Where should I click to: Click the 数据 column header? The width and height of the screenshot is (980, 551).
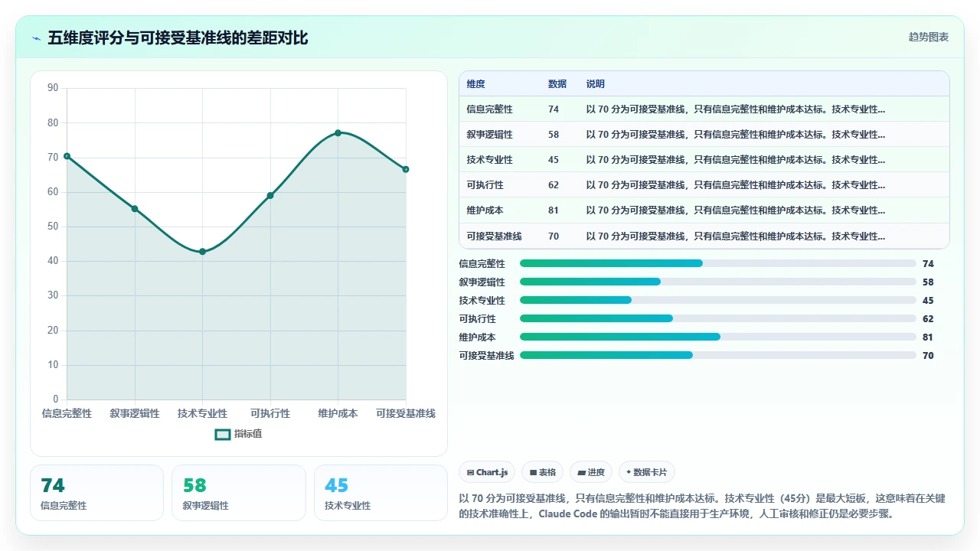[557, 84]
